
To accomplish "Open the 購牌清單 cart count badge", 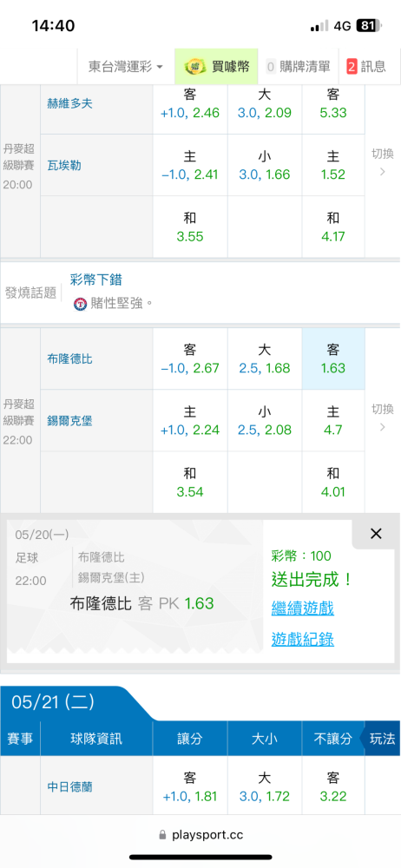I will coord(271,67).
